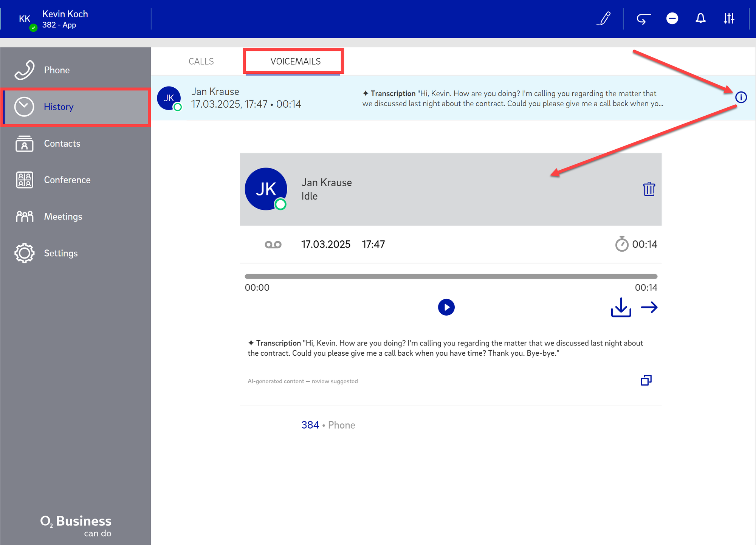Select the VOICEMAILS tab

coord(295,61)
